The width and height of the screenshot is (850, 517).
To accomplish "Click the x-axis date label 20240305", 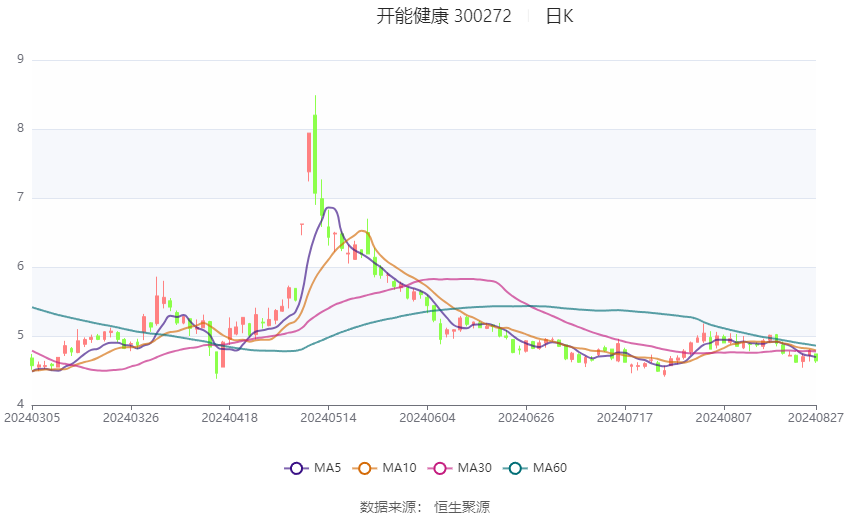I will (x=32, y=418).
